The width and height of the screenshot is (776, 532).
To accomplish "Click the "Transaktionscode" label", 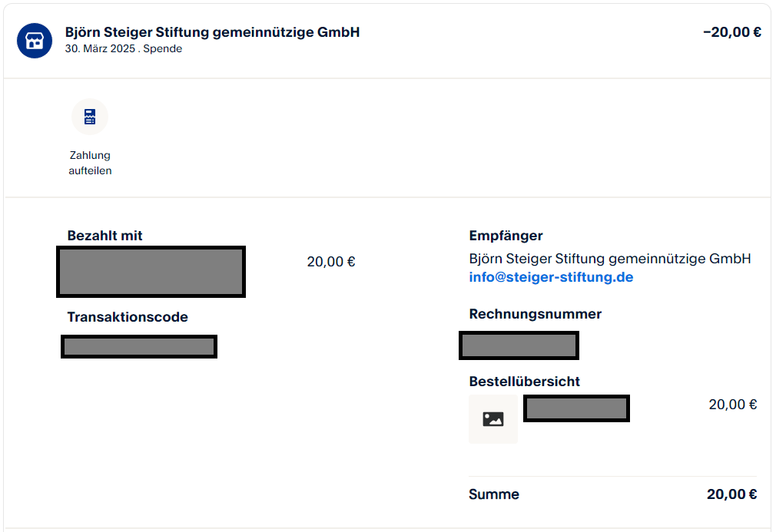I will point(128,317).
